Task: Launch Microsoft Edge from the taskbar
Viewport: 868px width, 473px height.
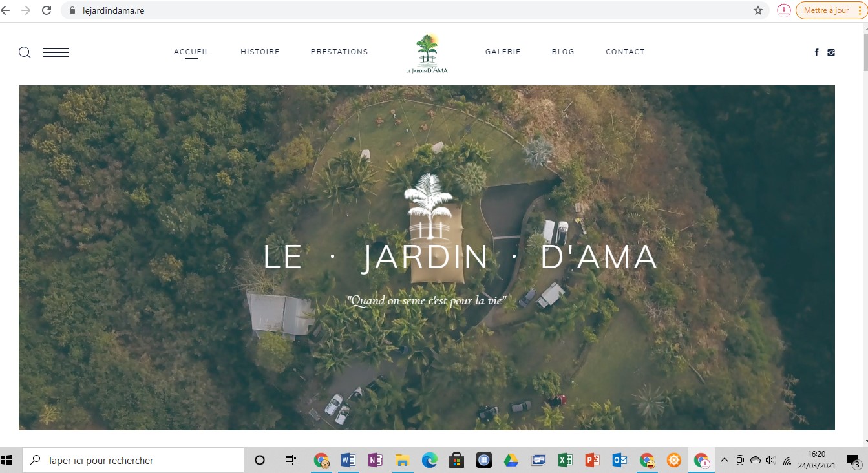Action: [x=429, y=461]
